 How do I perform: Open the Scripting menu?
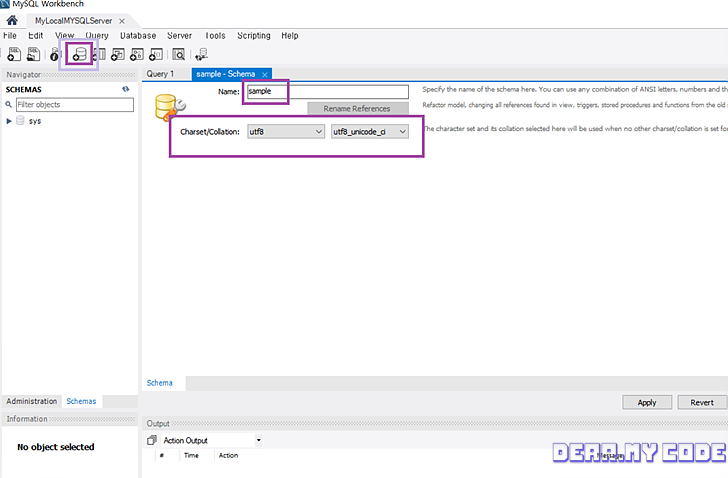pyautogui.click(x=254, y=36)
